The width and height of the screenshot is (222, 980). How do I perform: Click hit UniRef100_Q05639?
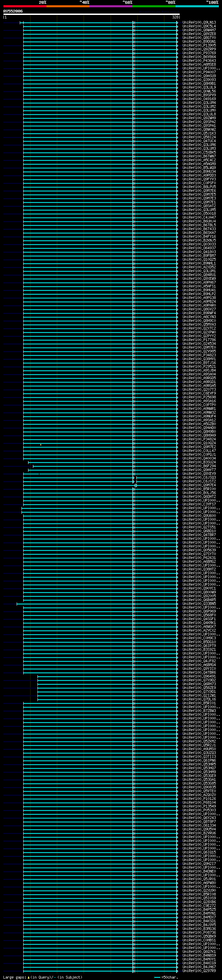coord(199,550)
